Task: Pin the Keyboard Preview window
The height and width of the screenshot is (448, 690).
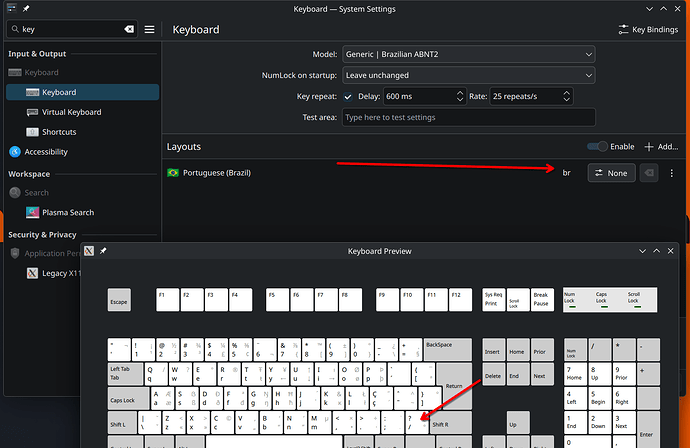Action: [x=104, y=251]
